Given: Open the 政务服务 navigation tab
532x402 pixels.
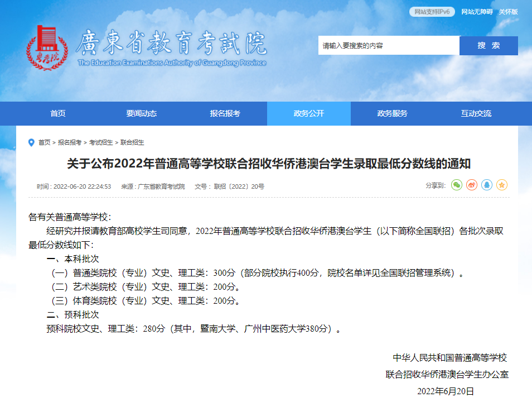Looking at the screenshot, I should point(392,113).
